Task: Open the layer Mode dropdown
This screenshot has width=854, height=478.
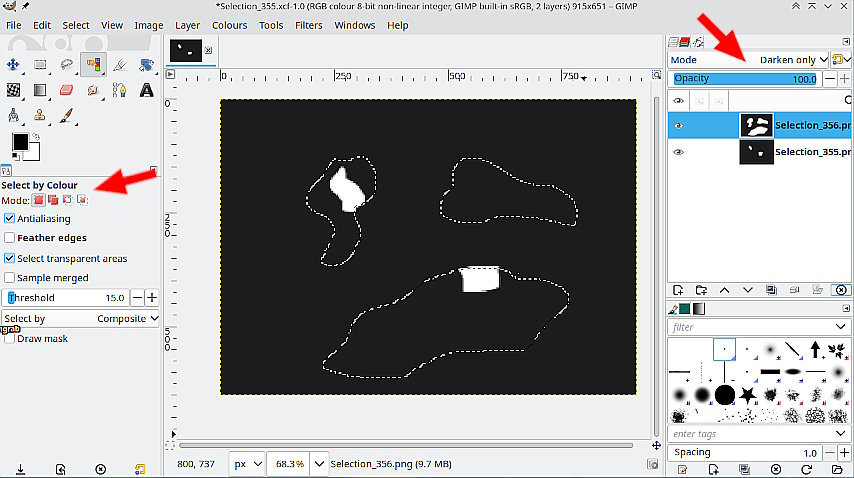Action: [x=792, y=60]
